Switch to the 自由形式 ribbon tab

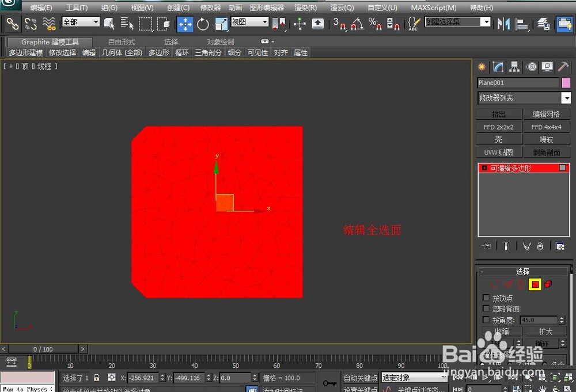click(122, 42)
